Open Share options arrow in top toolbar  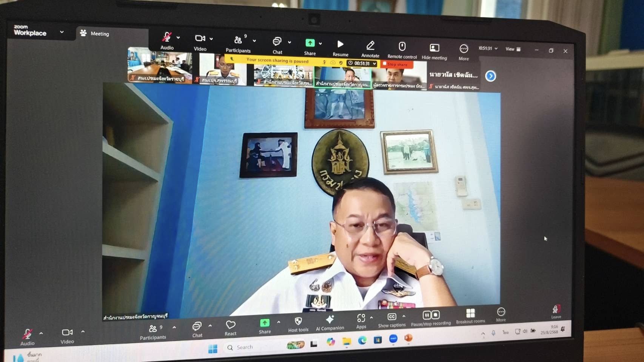tap(320, 43)
